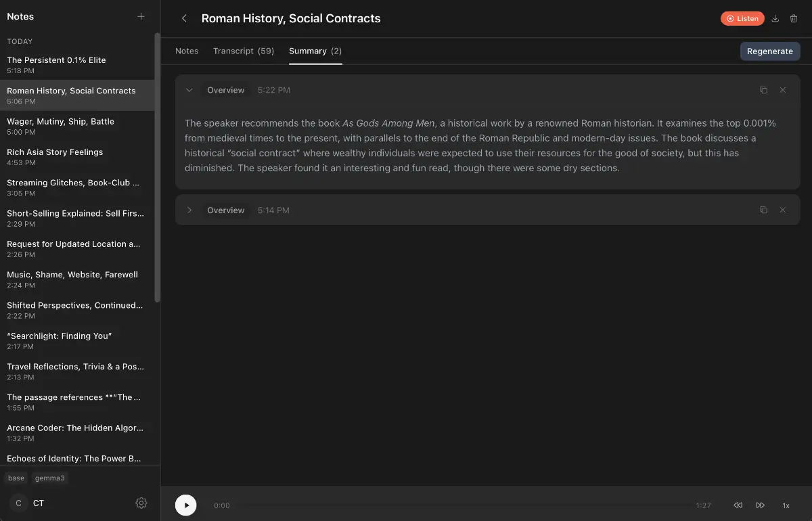This screenshot has height=521, width=812.
Task: Change playback speed from 1x
Action: [x=786, y=505]
